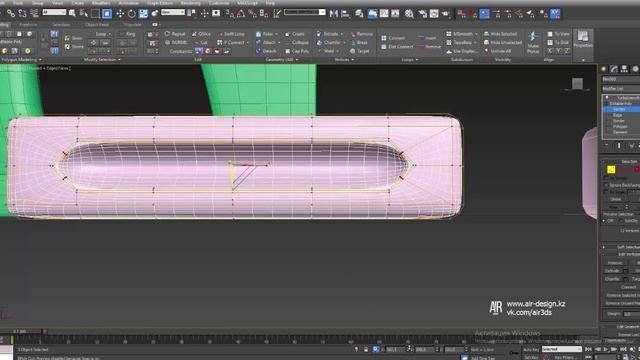Open the Modifier List dropdown

[x=621, y=88]
